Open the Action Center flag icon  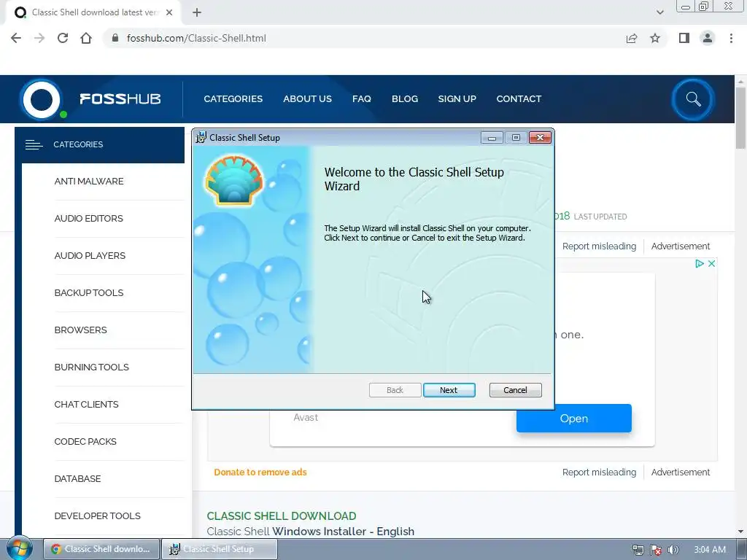pos(656,550)
